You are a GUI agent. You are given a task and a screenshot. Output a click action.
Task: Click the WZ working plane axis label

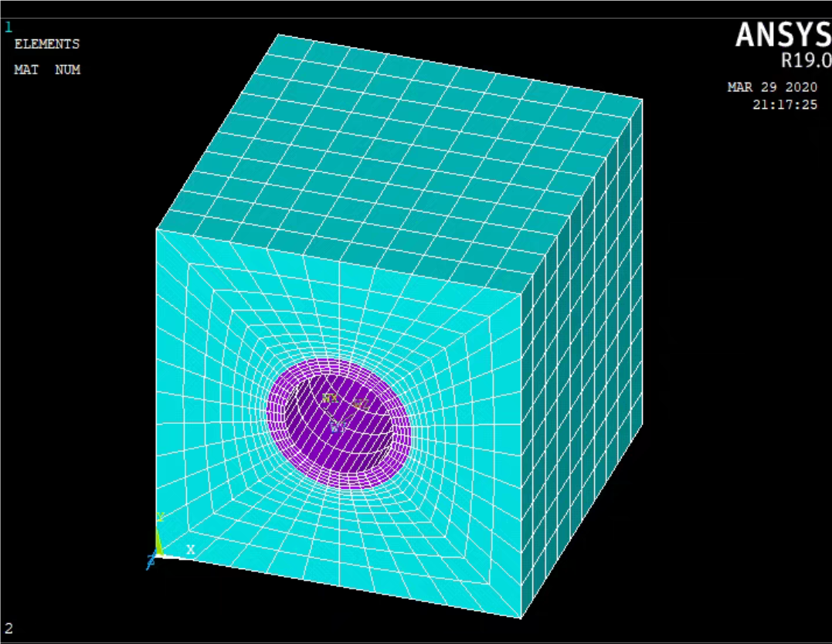tap(362, 404)
